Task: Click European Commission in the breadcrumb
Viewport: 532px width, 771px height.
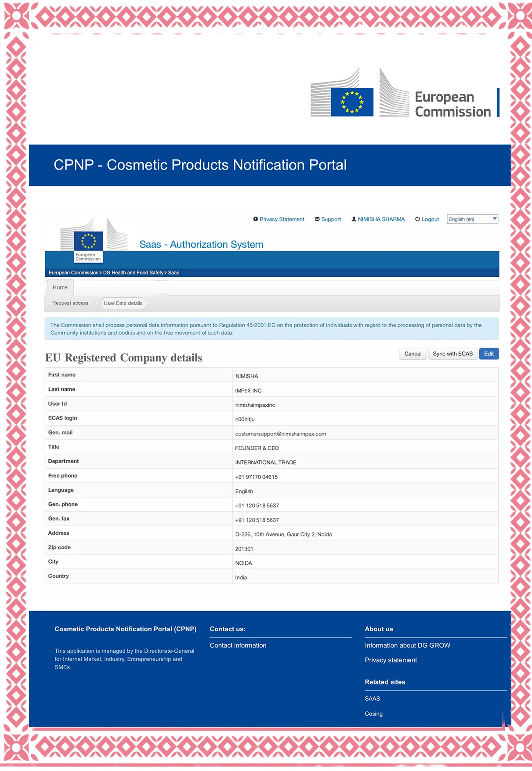Action: pos(73,273)
